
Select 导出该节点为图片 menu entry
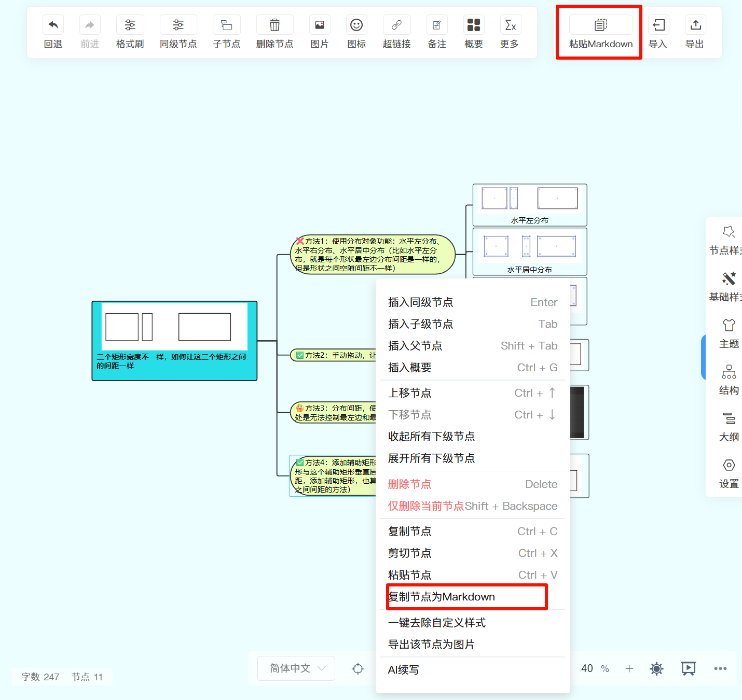(473, 645)
